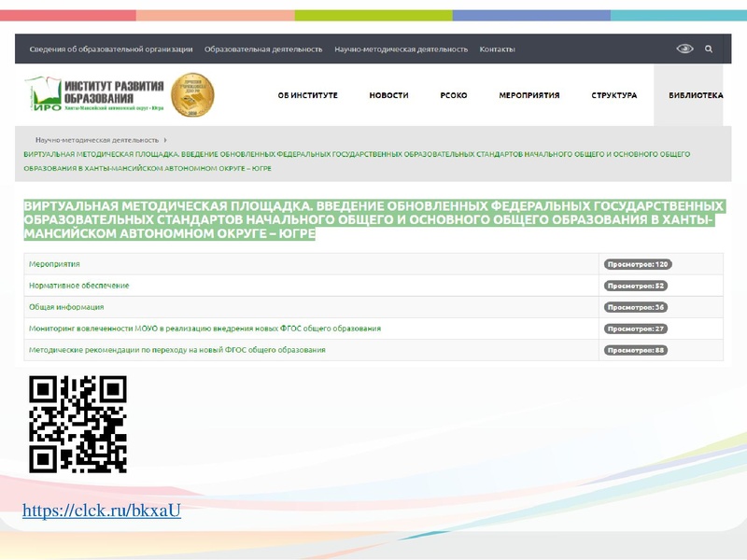The width and height of the screenshot is (747, 560).
Task: Switch to the Библиотека tab
Action: coord(694,93)
